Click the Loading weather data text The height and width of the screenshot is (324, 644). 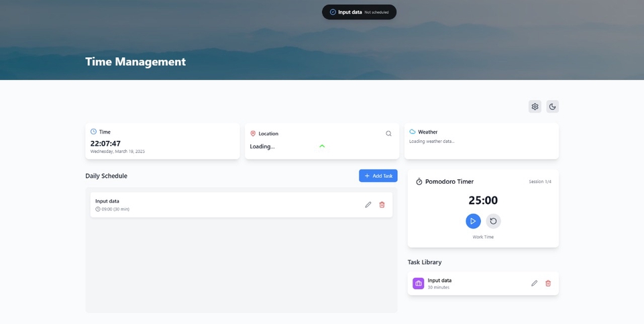431,142
